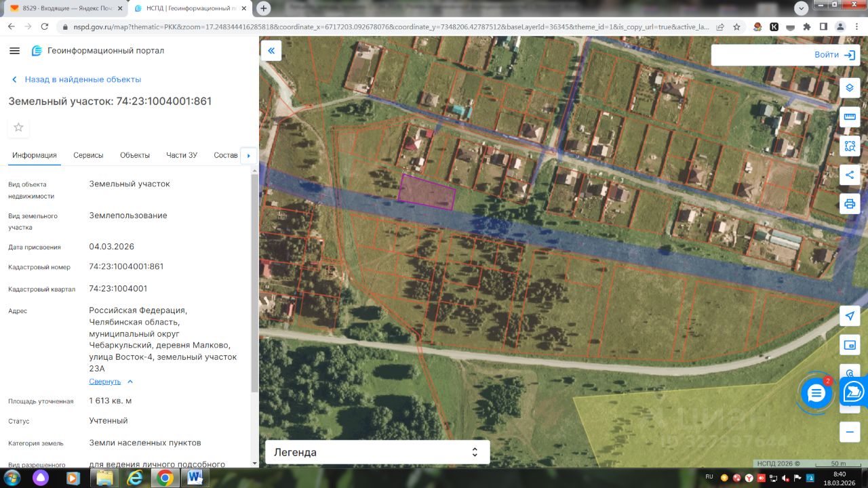Click the browser address bar URL
The width and height of the screenshot is (868, 488).
[390, 27]
